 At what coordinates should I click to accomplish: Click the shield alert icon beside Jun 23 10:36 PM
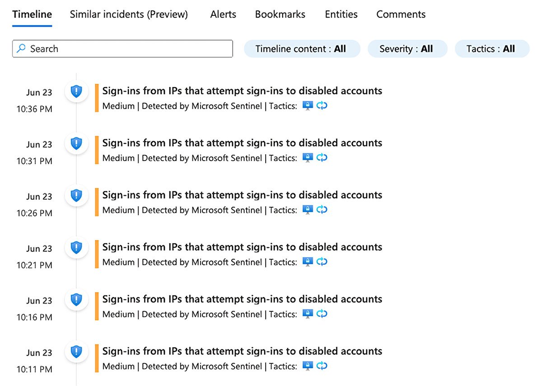click(x=76, y=91)
